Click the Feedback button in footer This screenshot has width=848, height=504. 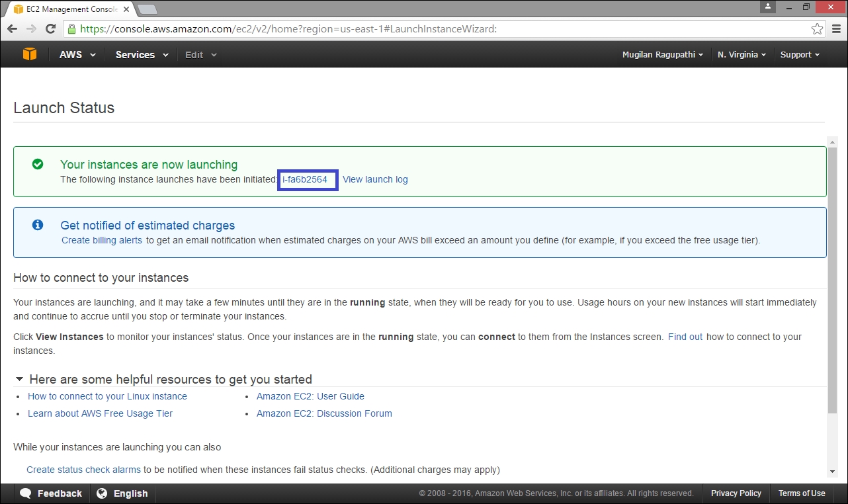point(51,493)
